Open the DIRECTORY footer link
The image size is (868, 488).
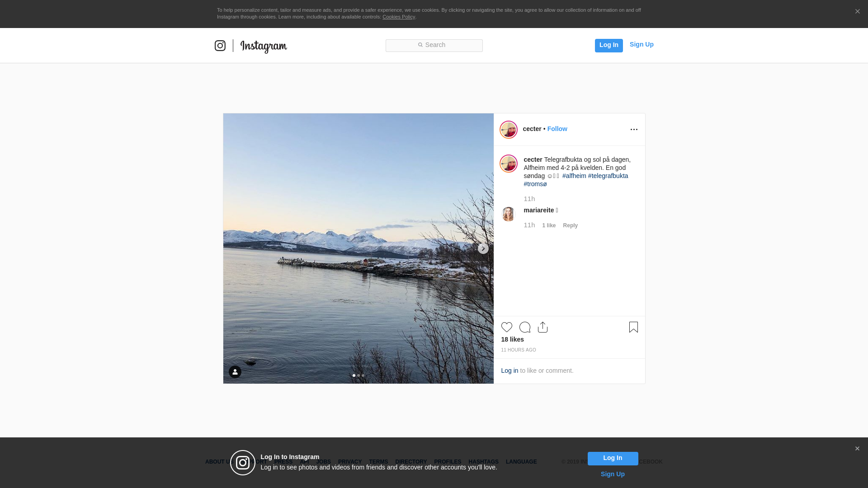pyautogui.click(x=411, y=462)
